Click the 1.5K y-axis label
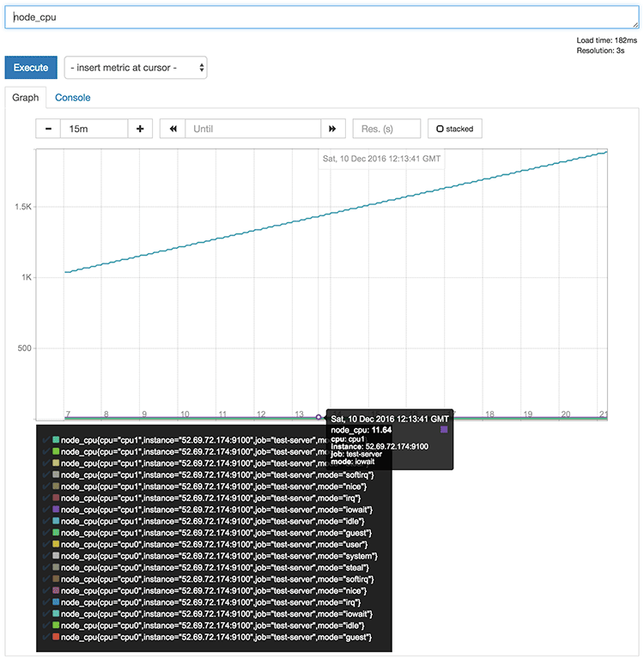Screen dimensions: 644x659 click(x=23, y=207)
